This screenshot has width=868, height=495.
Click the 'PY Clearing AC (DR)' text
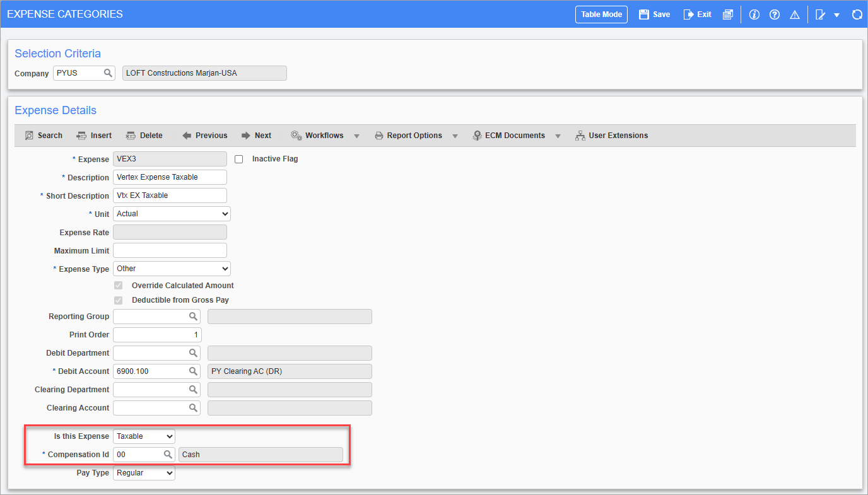pos(247,371)
